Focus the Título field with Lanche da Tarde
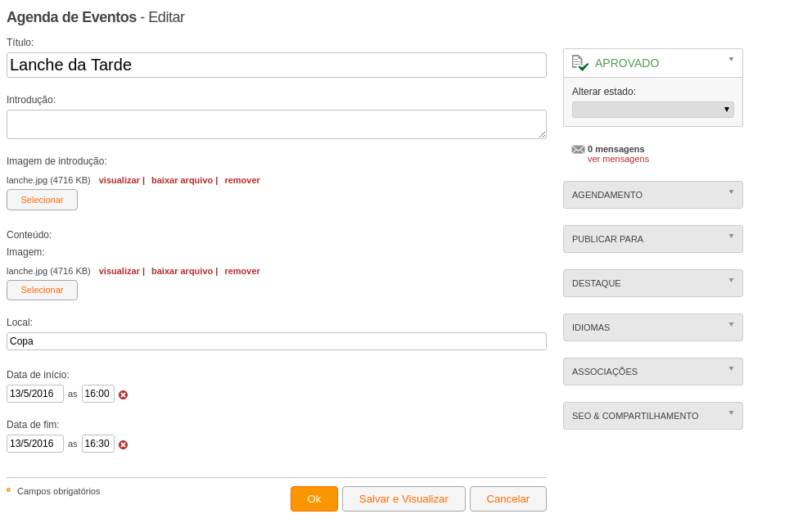798x532 pixels. [277, 65]
